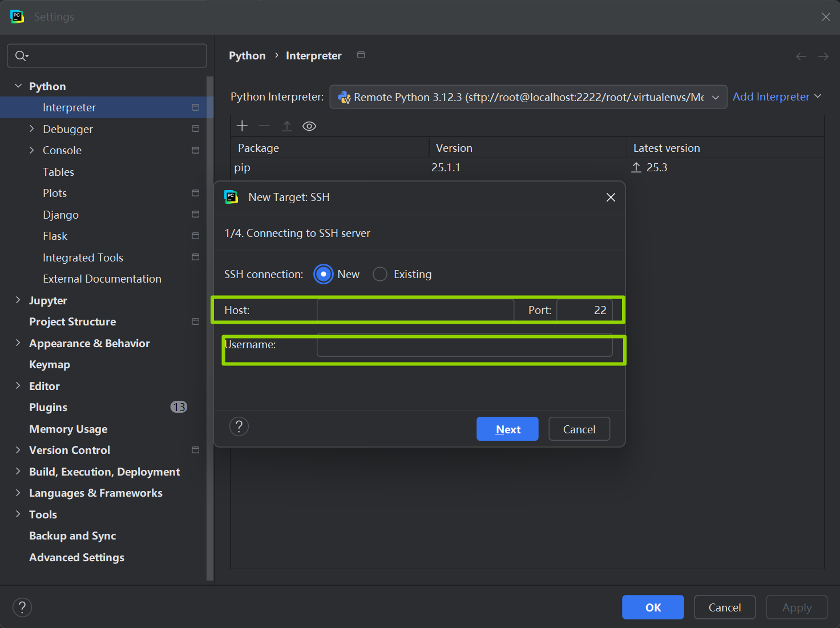Open the Keymap settings page
The width and height of the screenshot is (840, 628).
(x=50, y=364)
